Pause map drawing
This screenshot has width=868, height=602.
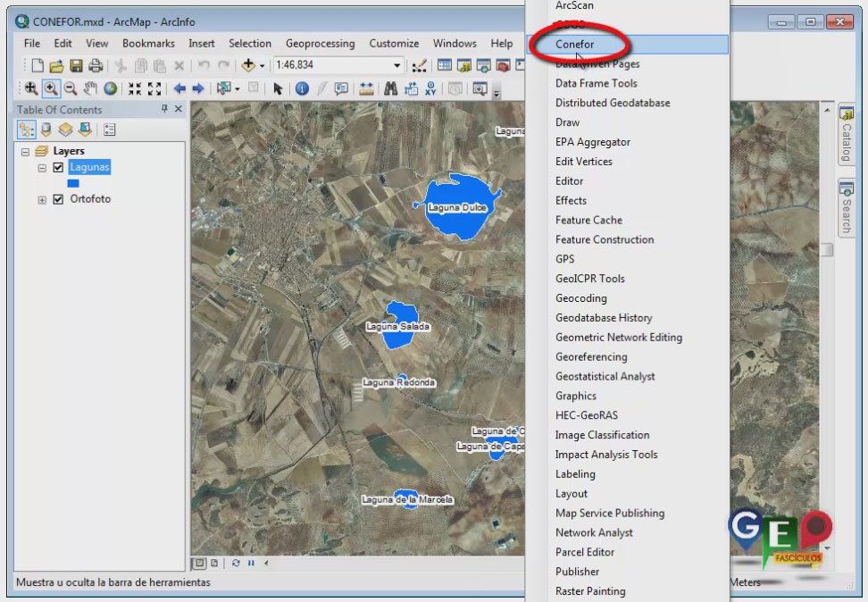[x=251, y=563]
